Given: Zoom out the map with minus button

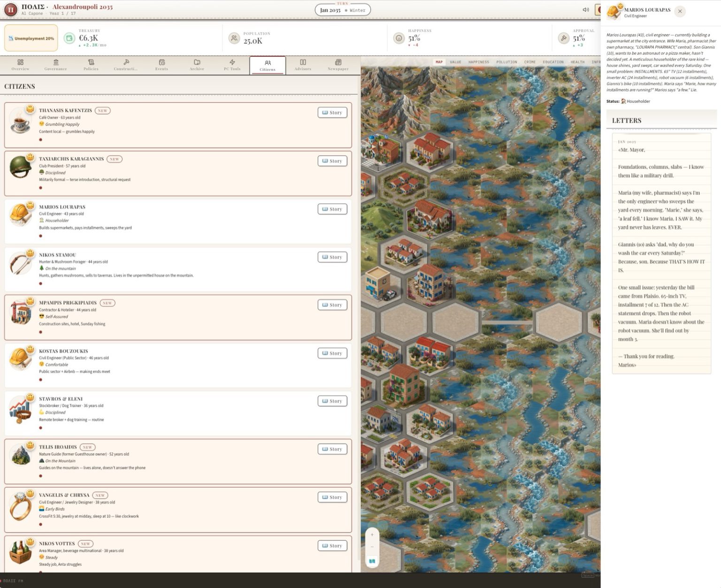Looking at the screenshot, I should click(x=372, y=547).
